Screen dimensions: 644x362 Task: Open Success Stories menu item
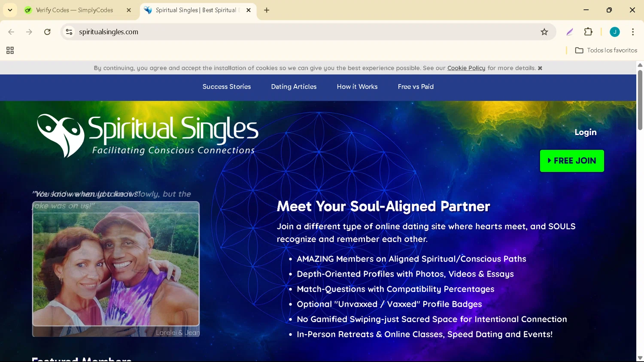click(227, 87)
